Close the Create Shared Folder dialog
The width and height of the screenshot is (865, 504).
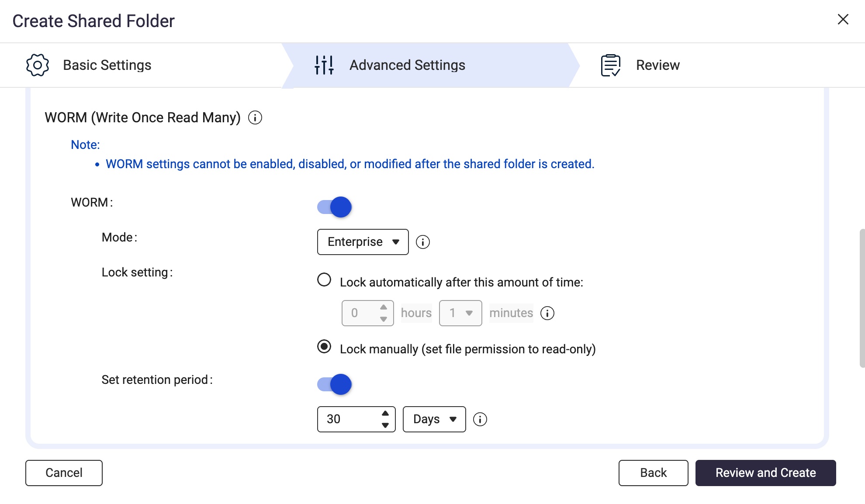[843, 19]
